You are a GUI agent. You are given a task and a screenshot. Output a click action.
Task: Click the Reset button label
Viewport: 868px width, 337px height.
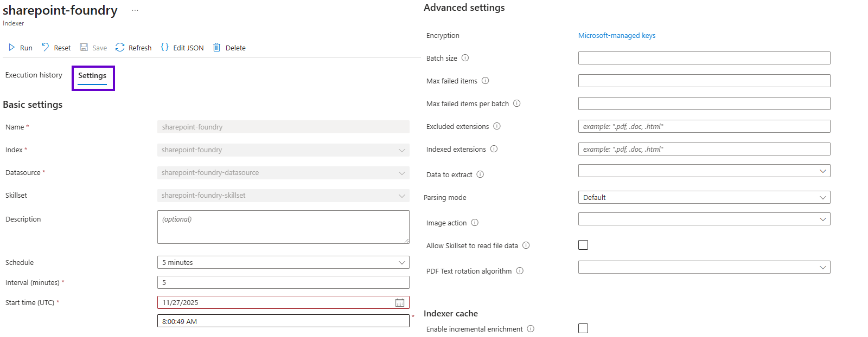point(62,48)
